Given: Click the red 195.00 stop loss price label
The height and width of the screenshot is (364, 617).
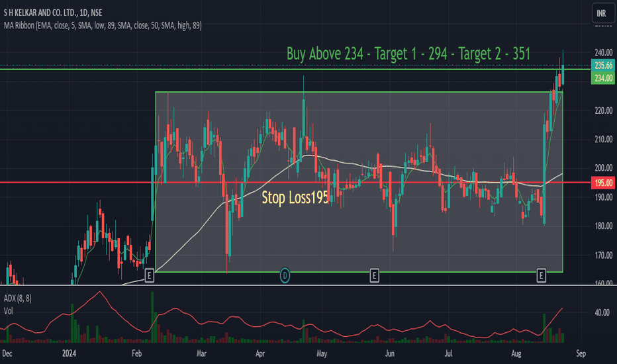Looking at the screenshot, I should (603, 183).
